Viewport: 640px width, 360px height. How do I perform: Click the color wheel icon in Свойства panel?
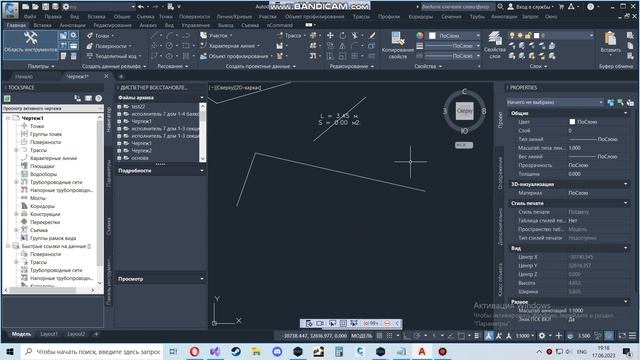coord(420,36)
